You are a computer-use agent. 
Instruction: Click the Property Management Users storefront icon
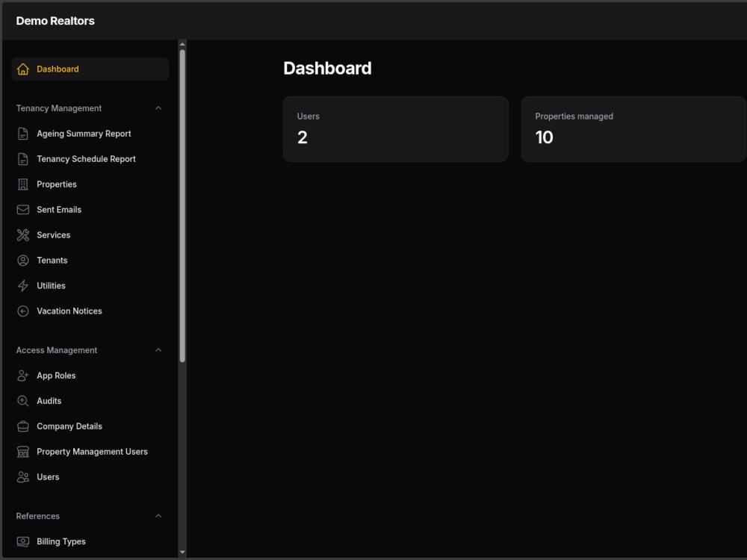click(23, 452)
